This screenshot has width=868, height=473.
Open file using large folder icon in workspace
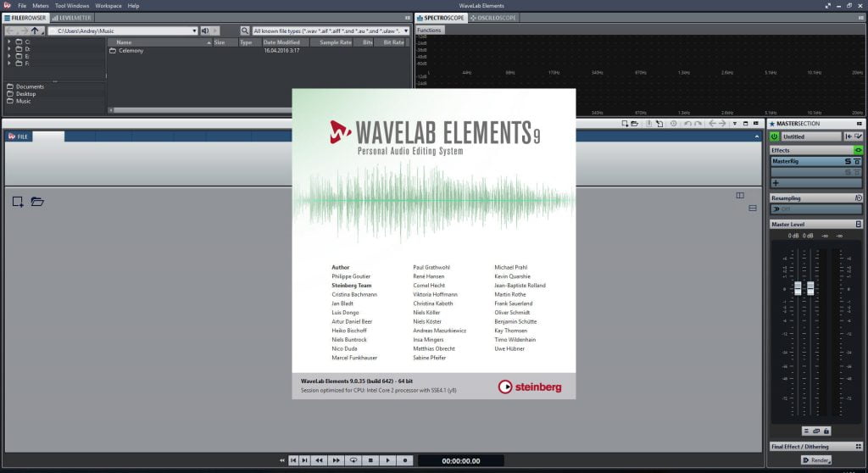(x=37, y=202)
